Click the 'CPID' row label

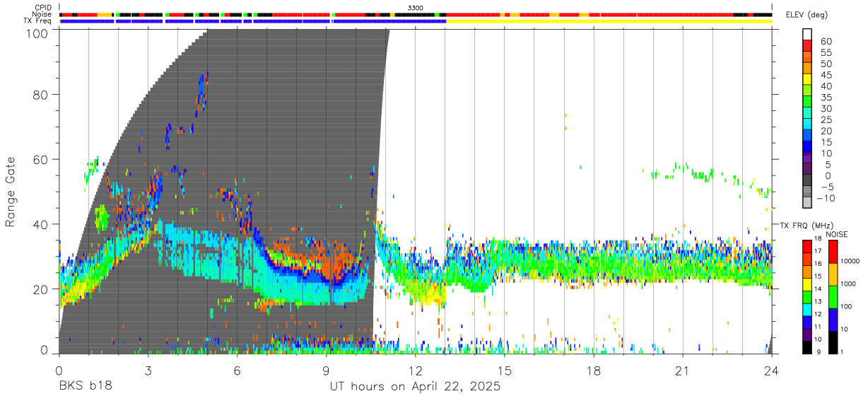click(x=43, y=8)
